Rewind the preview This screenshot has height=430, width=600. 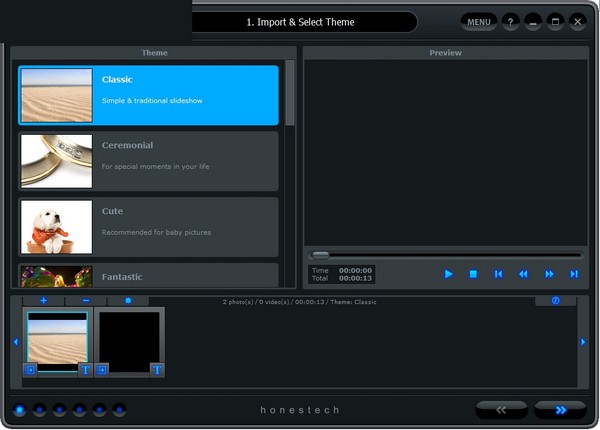[523, 274]
